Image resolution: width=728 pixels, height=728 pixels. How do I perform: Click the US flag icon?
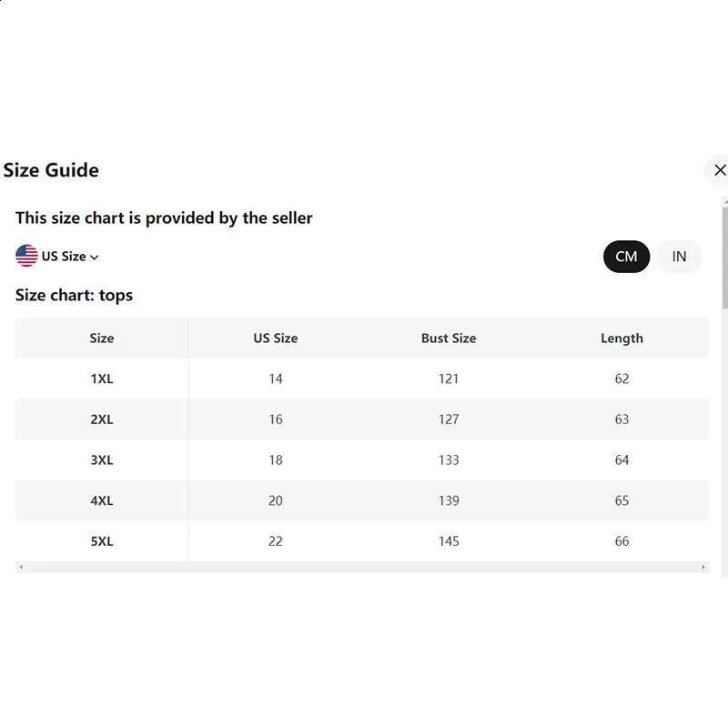[x=26, y=256]
